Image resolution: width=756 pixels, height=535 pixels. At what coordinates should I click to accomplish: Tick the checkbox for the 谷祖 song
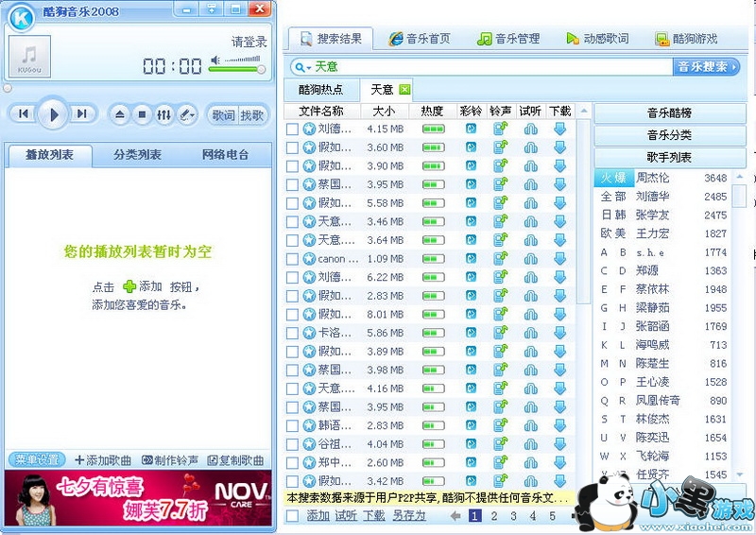coord(292,444)
